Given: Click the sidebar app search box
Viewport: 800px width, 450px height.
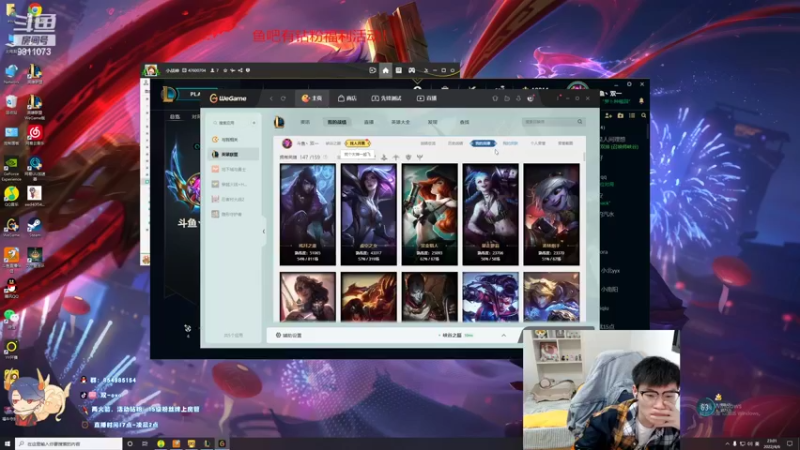Looking at the screenshot, I should click(230, 123).
